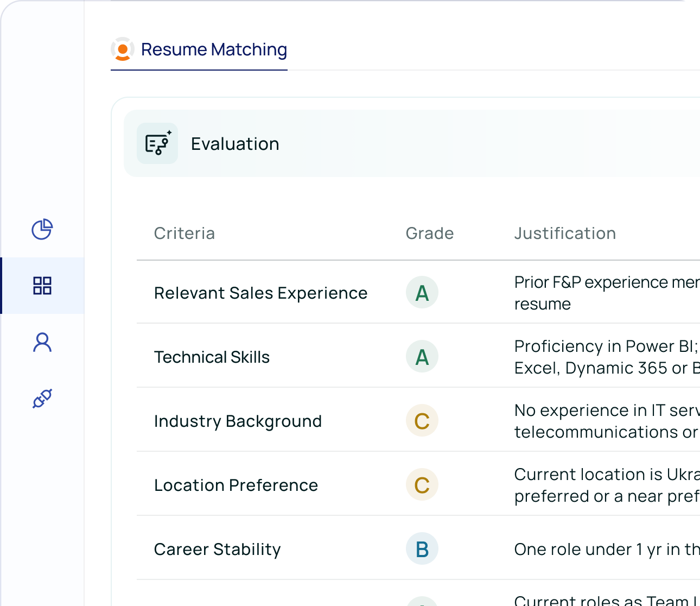The image size is (700, 606).
Task: Click the Evaluation panel icon
Action: 157,144
